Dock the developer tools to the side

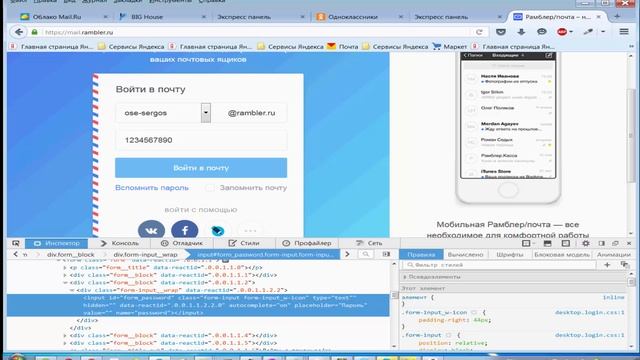[602, 243]
